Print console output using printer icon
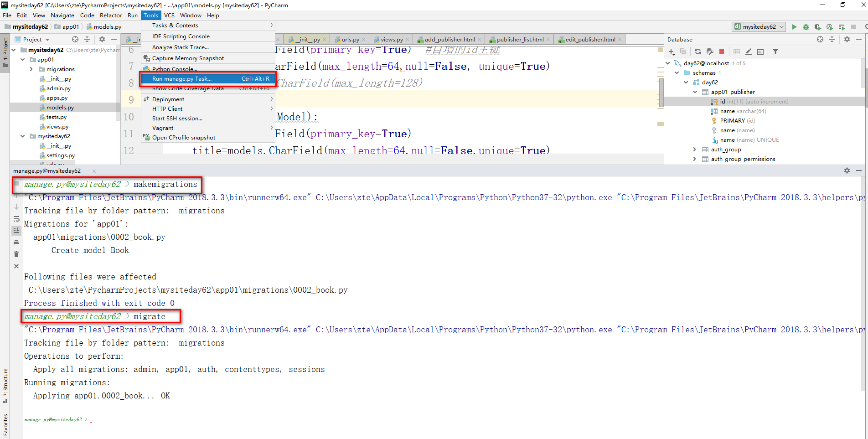Image resolution: width=868 pixels, height=439 pixels. [16, 243]
